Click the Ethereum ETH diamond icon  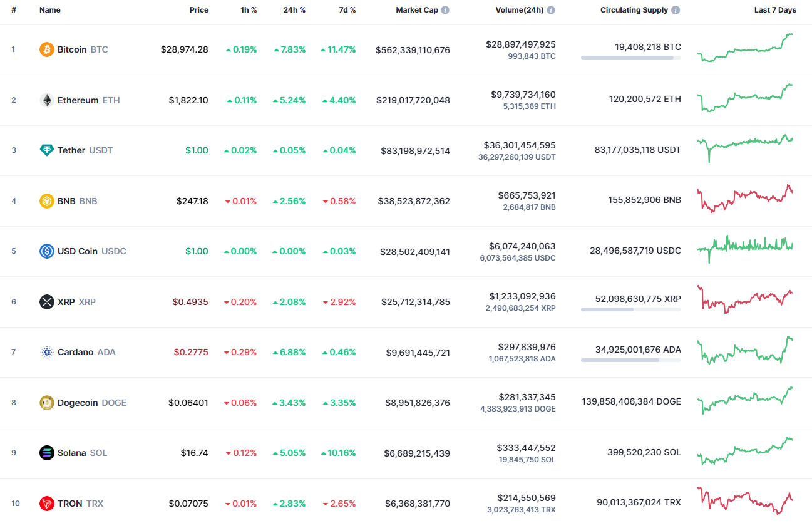pos(46,100)
